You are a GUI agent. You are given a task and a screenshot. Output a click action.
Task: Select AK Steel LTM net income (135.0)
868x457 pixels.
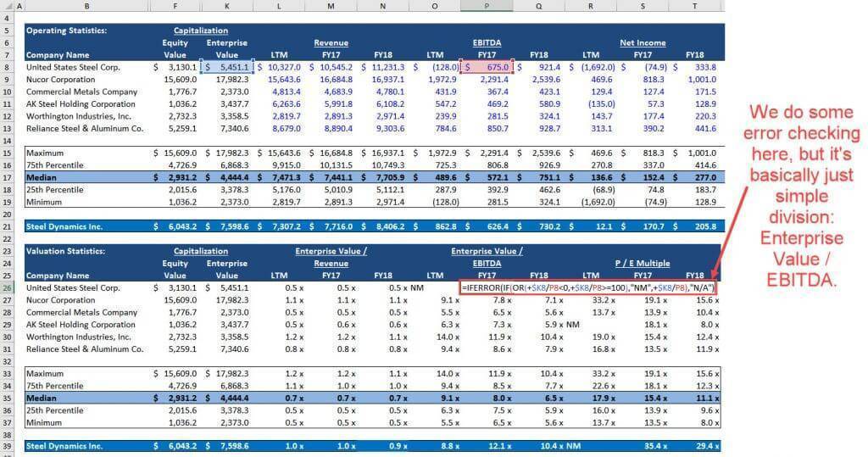591,103
